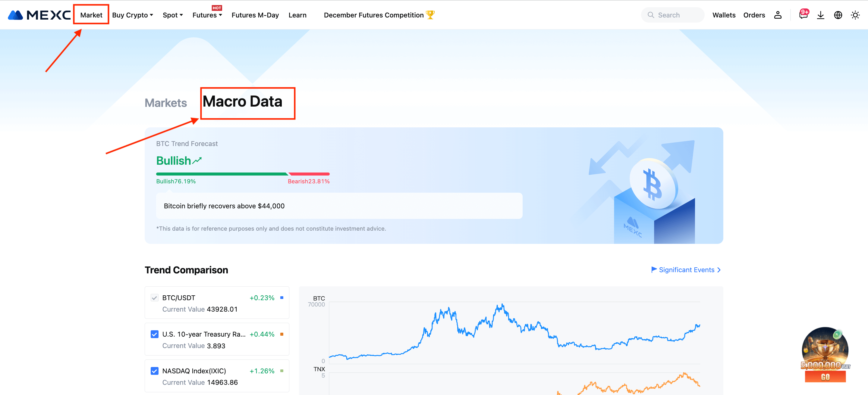
Task: Click the HOT badge above Futures
Action: click(217, 8)
